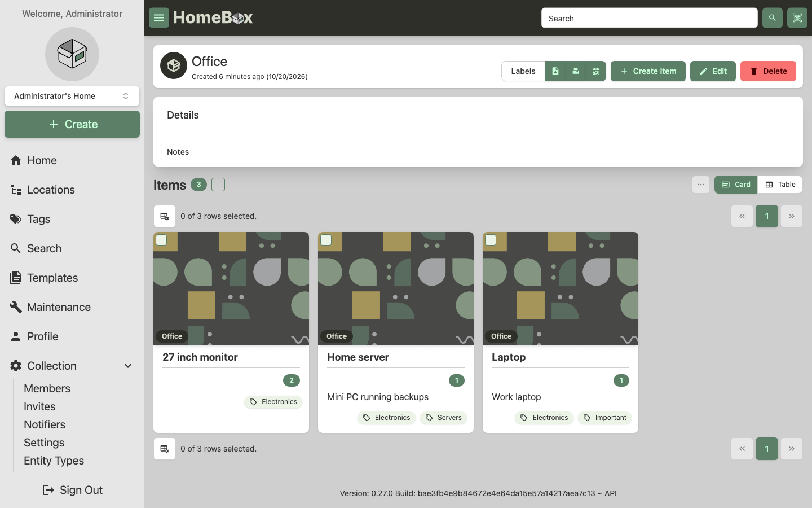This screenshot has height=508, width=812.
Task: Toggle the hamburger sidebar menu button
Action: (x=159, y=18)
